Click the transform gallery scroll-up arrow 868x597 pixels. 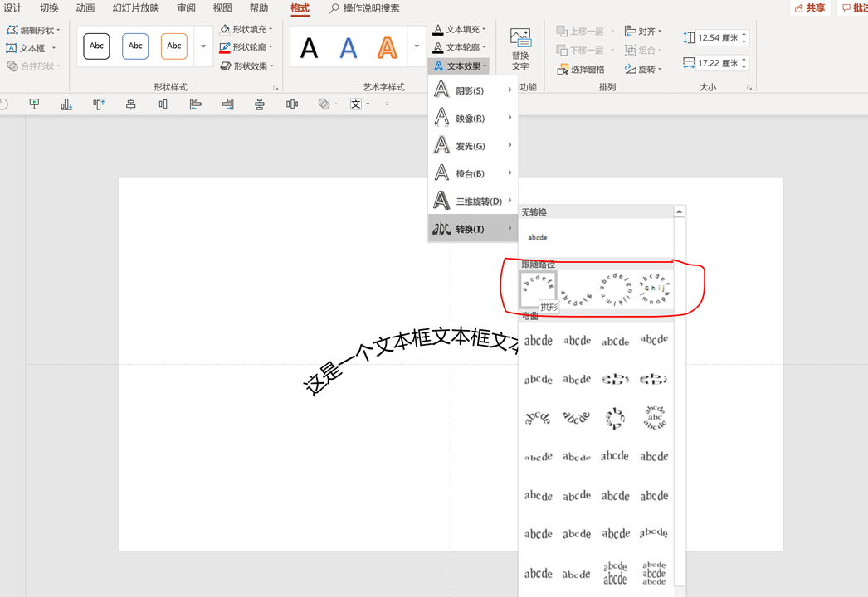[x=680, y=211]
